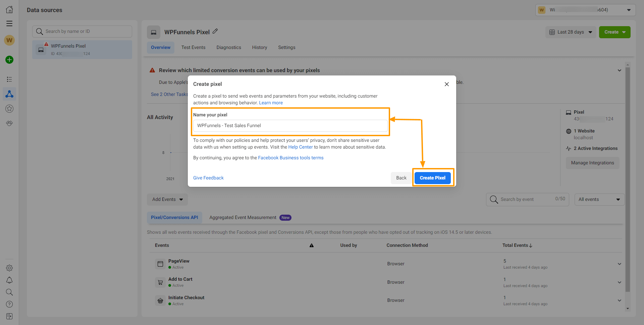Click the Give Feedback link
This screenshot has height=325, width=644.
point(208,178)
